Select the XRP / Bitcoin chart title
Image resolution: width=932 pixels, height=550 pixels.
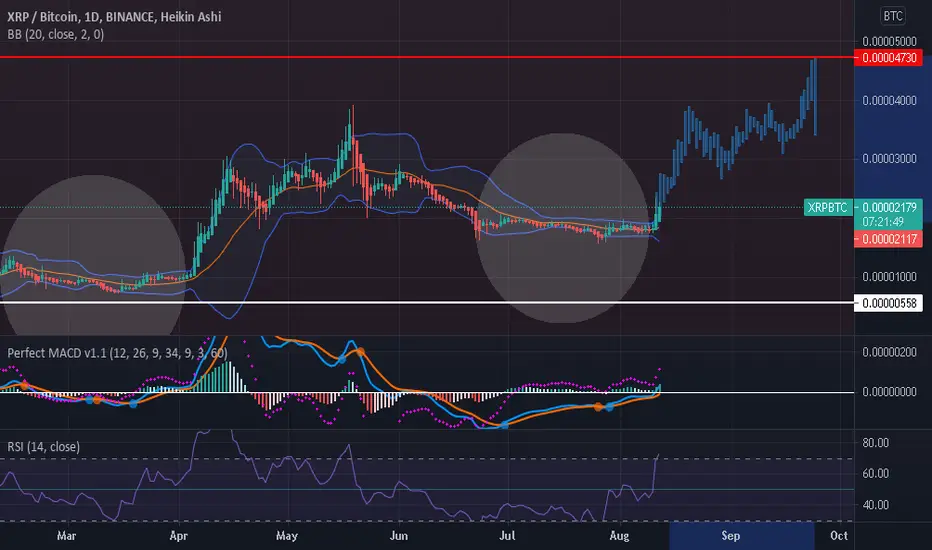click(x=114, y=17)
